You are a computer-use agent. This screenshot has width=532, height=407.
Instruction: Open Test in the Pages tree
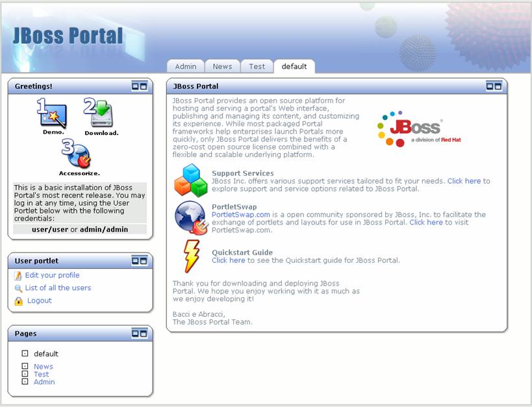pyautogui.click(x=42, y=375)
